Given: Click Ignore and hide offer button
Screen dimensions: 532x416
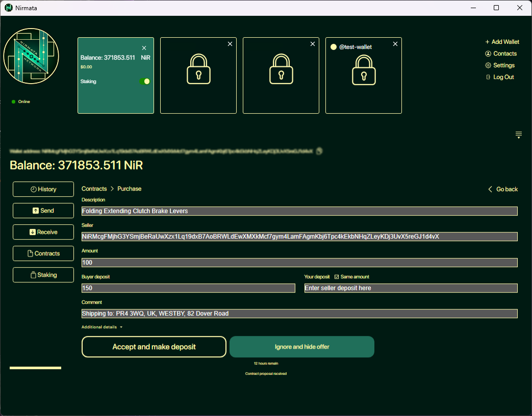Looking at the screenshot, I should [302, 347].
